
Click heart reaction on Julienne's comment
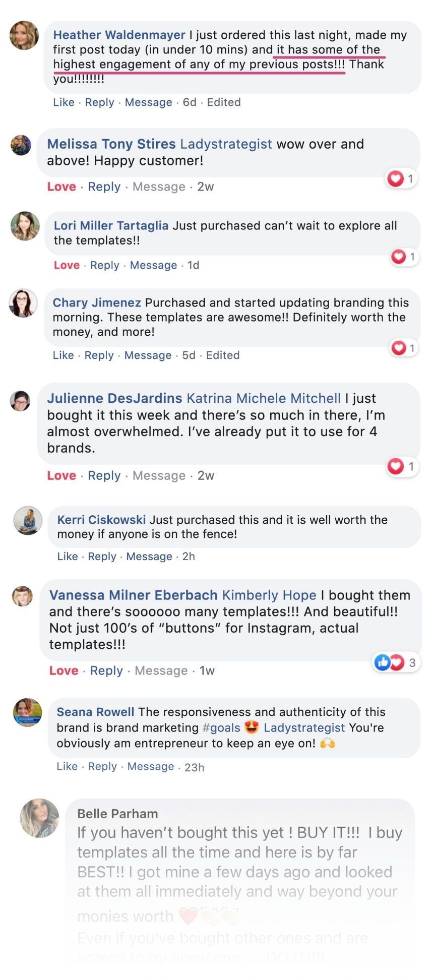401,467
